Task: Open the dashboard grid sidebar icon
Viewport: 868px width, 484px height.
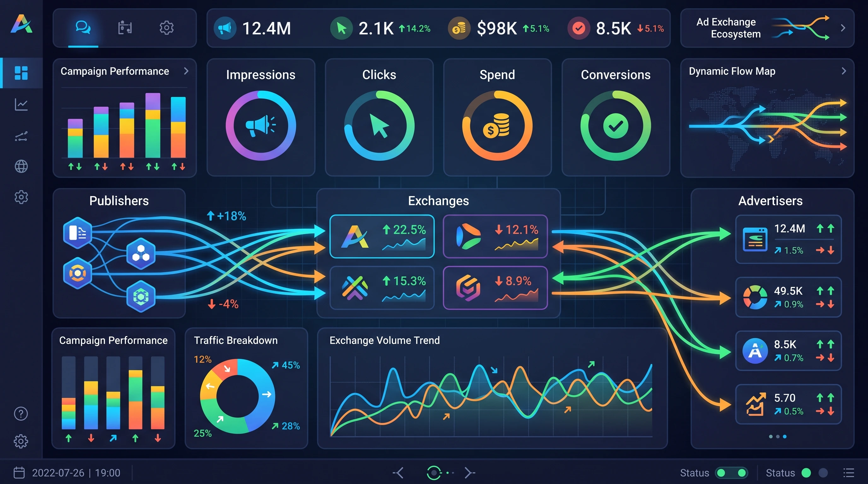Action: pyautogui.click(x=21, y=73)
